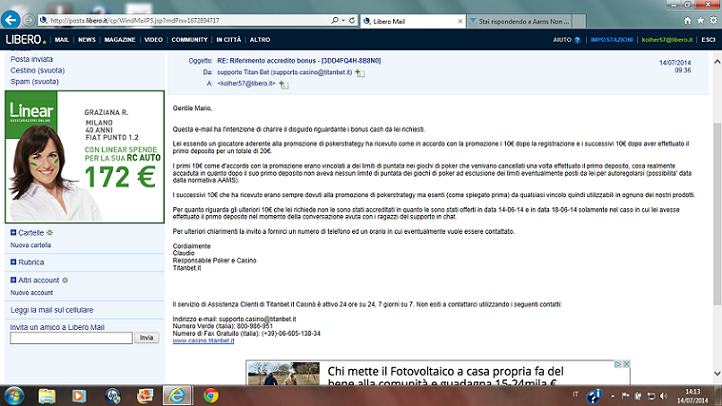Click the add-contact icon beside sender address
Viewport: 722px width, 406px height.
360,73
